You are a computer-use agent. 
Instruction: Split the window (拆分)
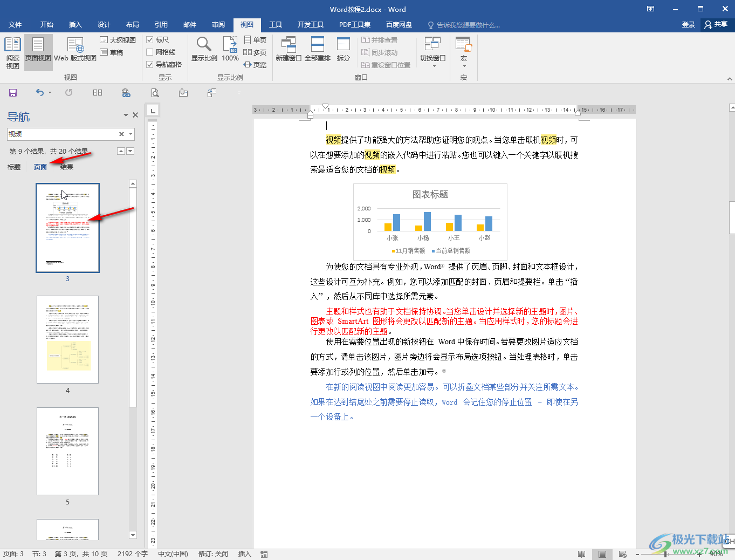pos(344,50)
